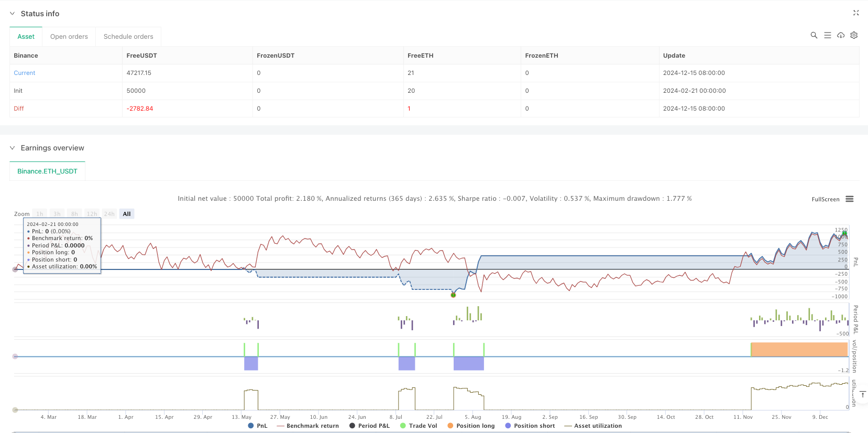Click the green drawdown marker on PnL chart
Viewport: 868px width, 433px height.
pos(453,295)
